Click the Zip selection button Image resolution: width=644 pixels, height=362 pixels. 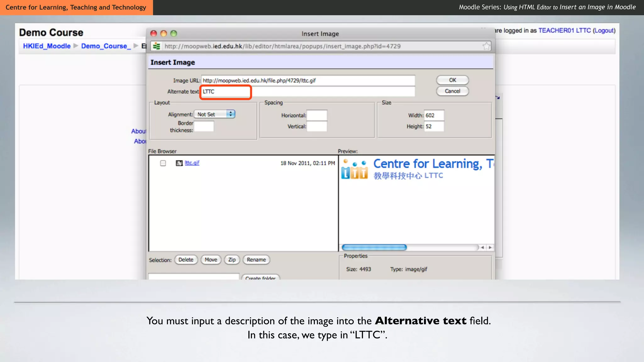232,260
